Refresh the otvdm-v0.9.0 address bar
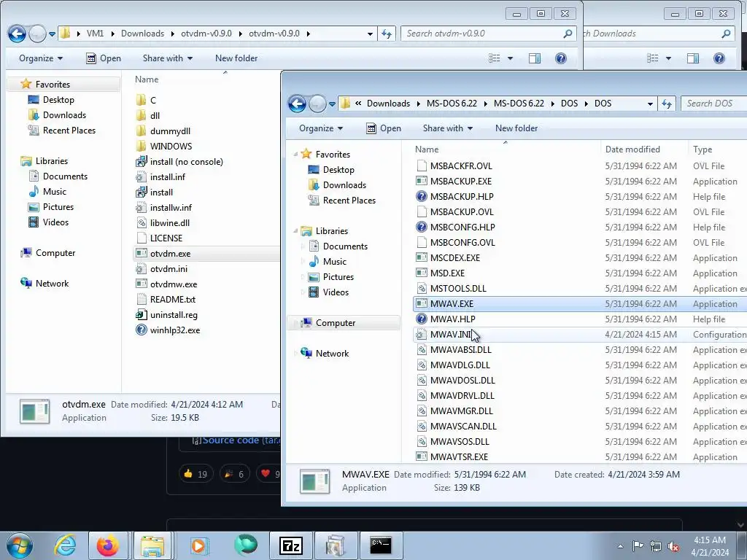The width and height of the screenshot is (747, 560). pos(387,34)
